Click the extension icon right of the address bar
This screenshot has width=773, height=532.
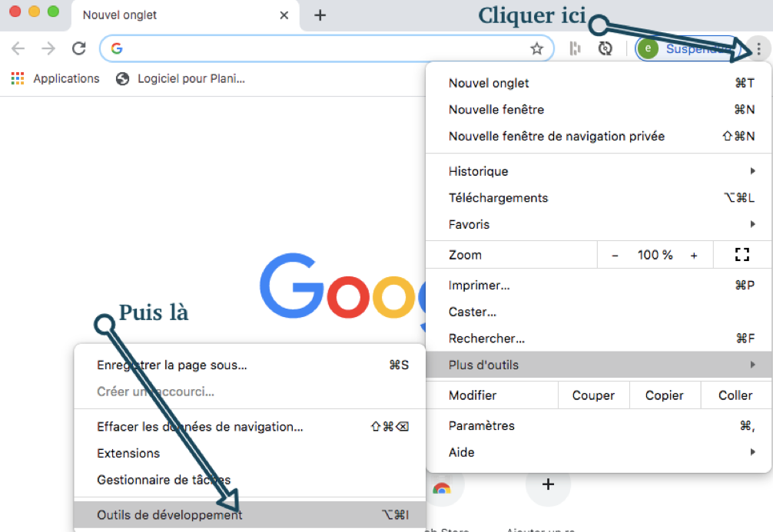point(576,48)
